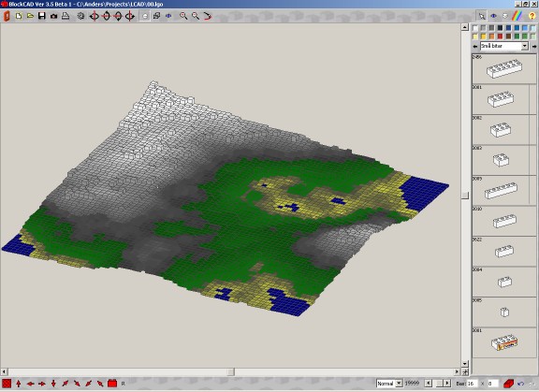Viewport: 539px width, 392px height.
Task: Click the step slider right arrow
Action: (447, 383)
